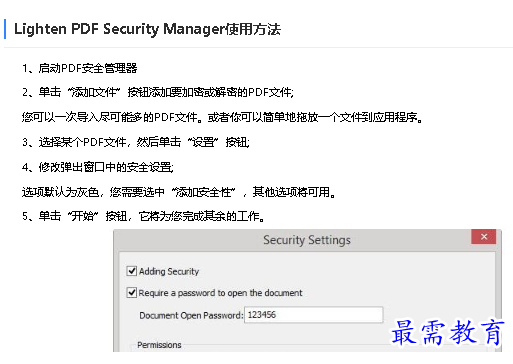
Task: Click the quoted 设置 text in step 3
Action: pos(203,142)
